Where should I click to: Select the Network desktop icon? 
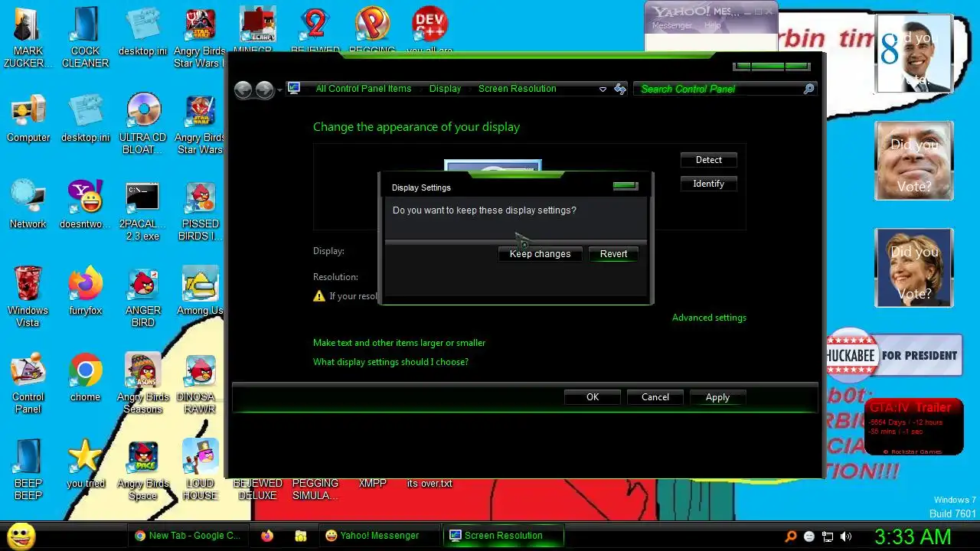(x=28, y=204)
